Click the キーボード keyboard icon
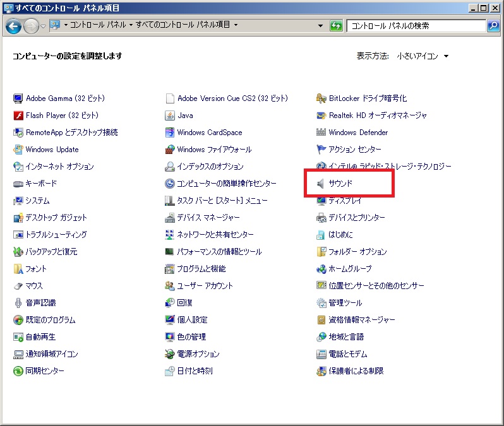504x426 pixels. 18,184
